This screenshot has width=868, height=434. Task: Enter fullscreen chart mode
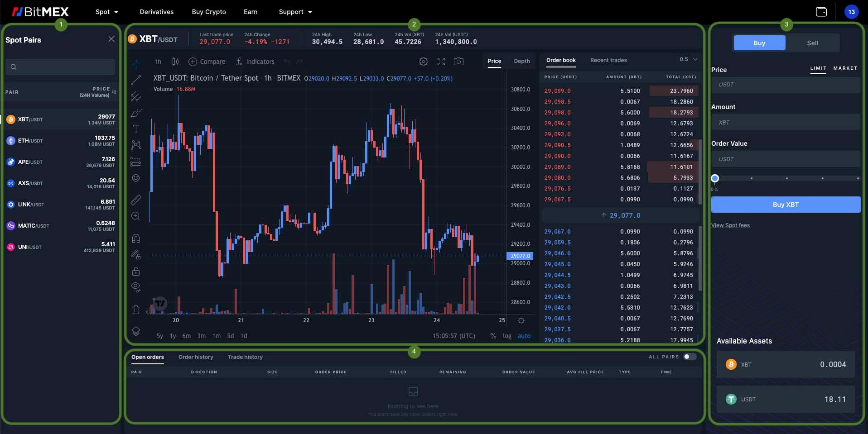point(441,62)
